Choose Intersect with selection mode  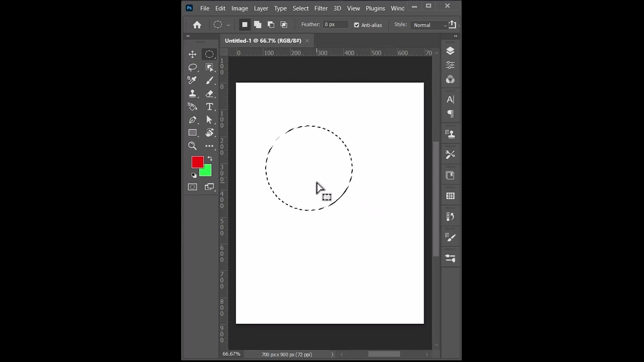tap(284, 25)
